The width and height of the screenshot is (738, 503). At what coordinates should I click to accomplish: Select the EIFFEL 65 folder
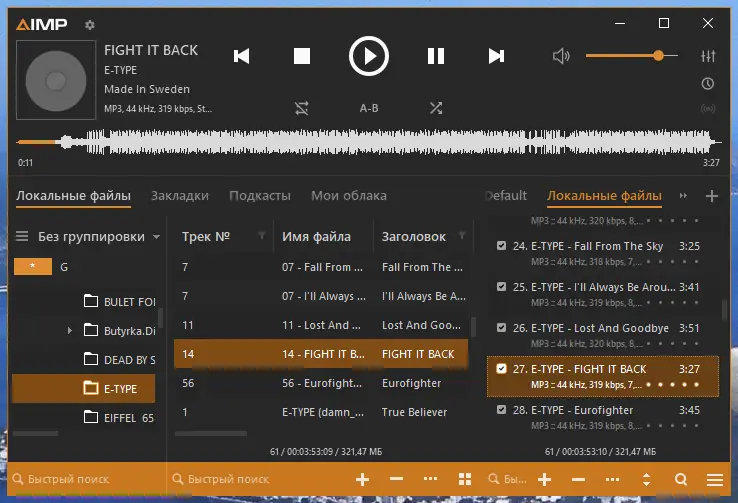119,417
